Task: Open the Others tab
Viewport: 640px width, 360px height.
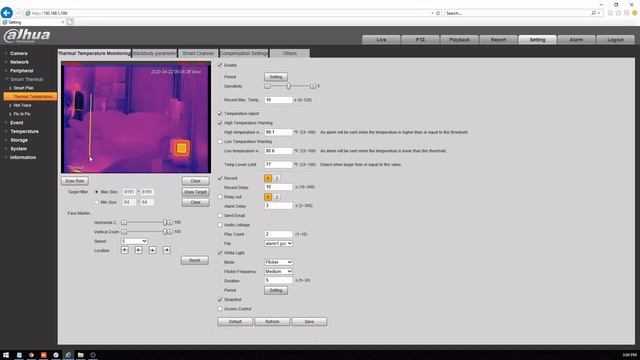Action: tap(290, 53)
